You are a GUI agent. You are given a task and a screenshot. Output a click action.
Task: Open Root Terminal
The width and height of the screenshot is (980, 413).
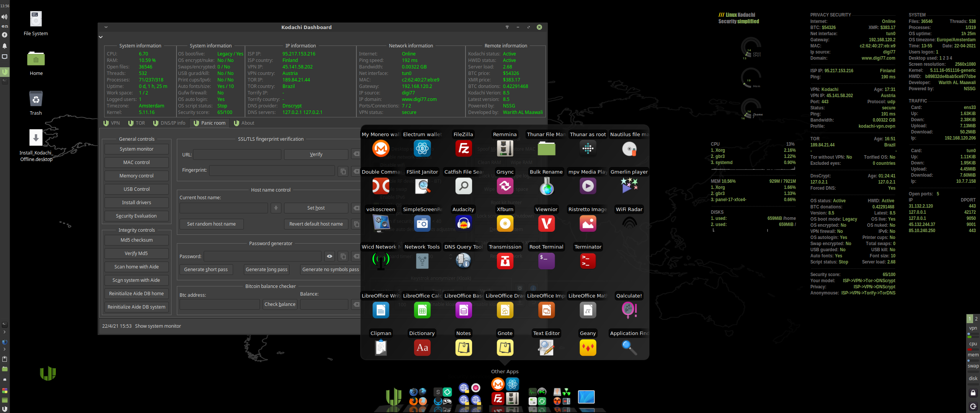(x=546, y=261)
